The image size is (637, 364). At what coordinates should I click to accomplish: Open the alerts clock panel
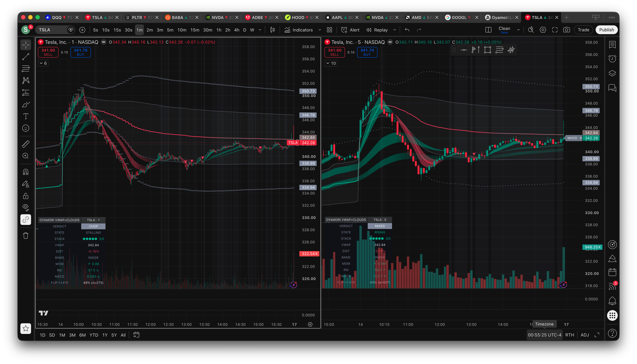tap(612, 59)
